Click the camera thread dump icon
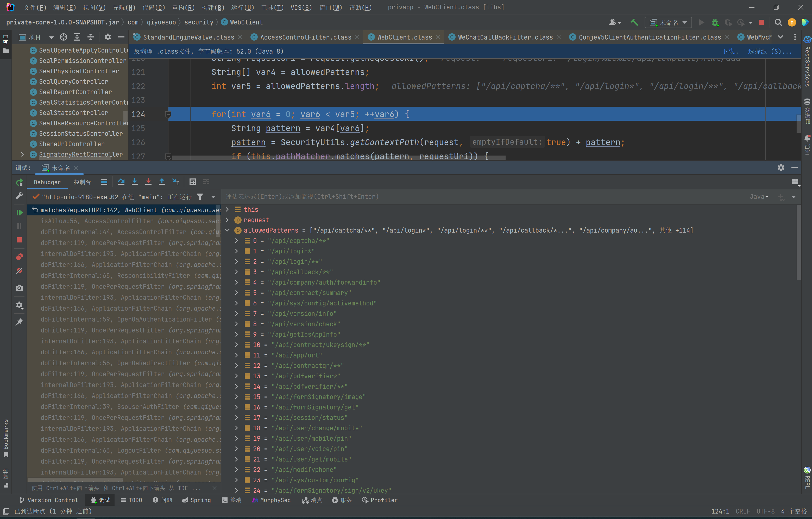Screen dimensions: 812x519 click(x=19, y=288)
